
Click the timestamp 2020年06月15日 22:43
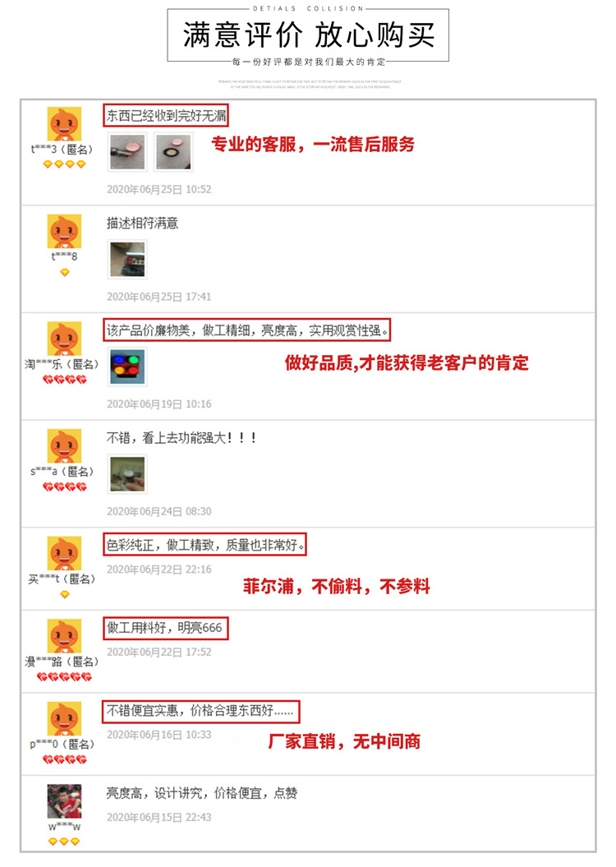(159, 817)
